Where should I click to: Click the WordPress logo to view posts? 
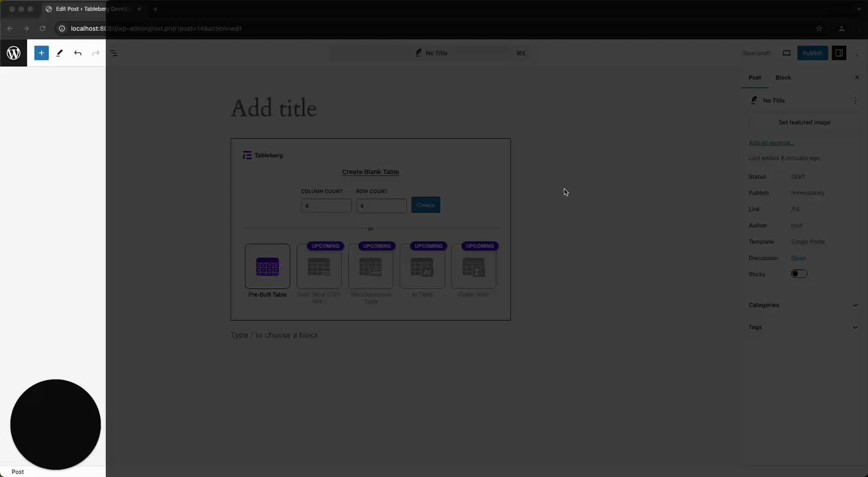[x=13, y=53]
